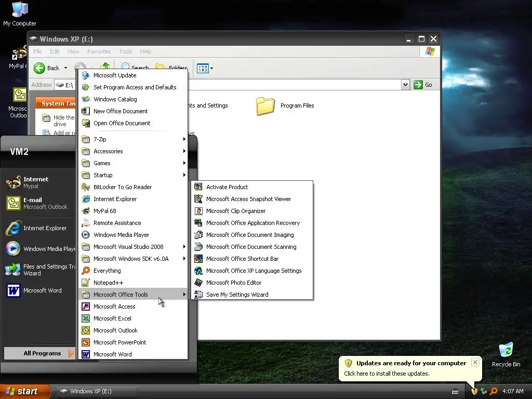Open the Help menu in Explorer
Image resolution: width=532 pixels, height=399 pixels.
point(145,51)
